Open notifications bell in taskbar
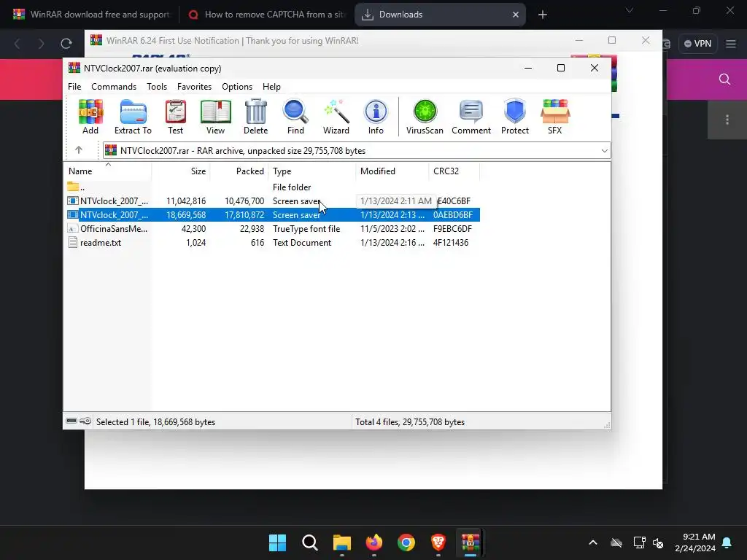The width and height of the screenshot is (747, 560). pos(727,542)
